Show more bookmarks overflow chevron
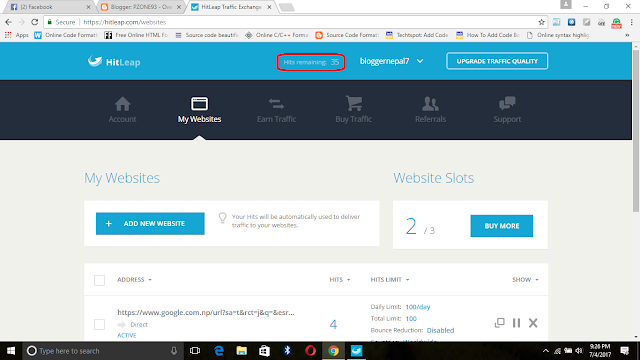This screenshot has height=360, width=640. pyautogui.click(x=627, y=35)
